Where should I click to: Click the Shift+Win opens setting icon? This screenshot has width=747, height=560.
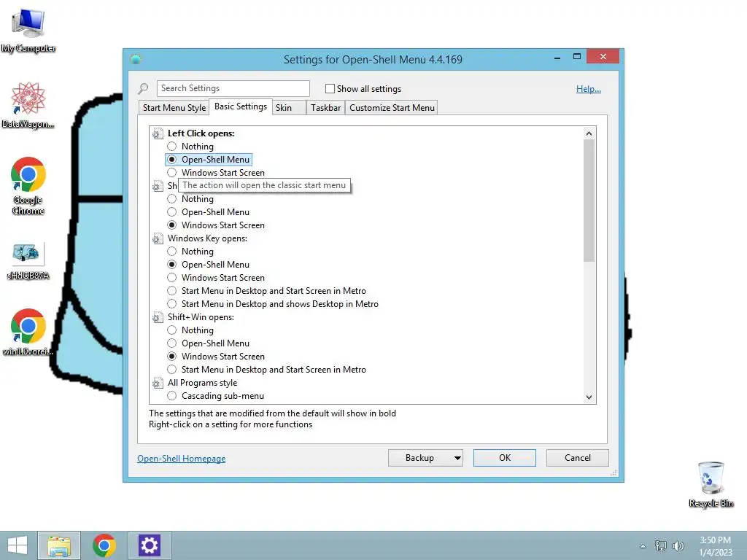click(x=158, y=317)
